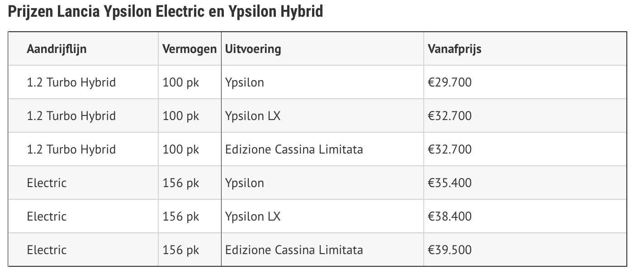
Task: Select the €39.500 price cell
Action: 450,250
